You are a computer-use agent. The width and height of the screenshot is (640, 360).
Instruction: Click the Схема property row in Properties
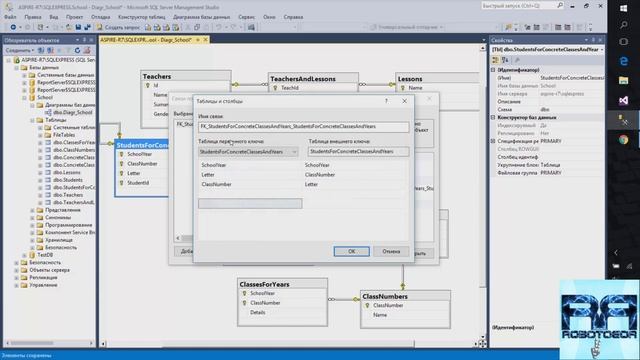tap(547, 110)
